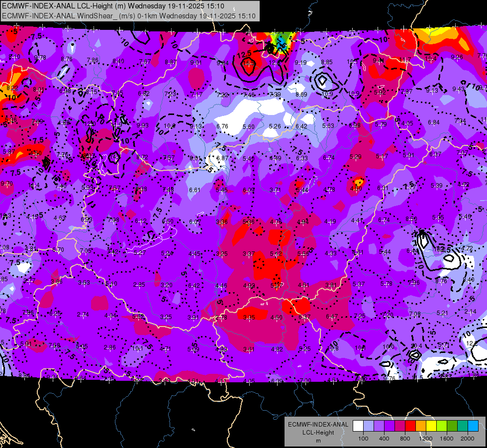Select the white legend swatch below 100
487x448 pixels.
[358, 426]
